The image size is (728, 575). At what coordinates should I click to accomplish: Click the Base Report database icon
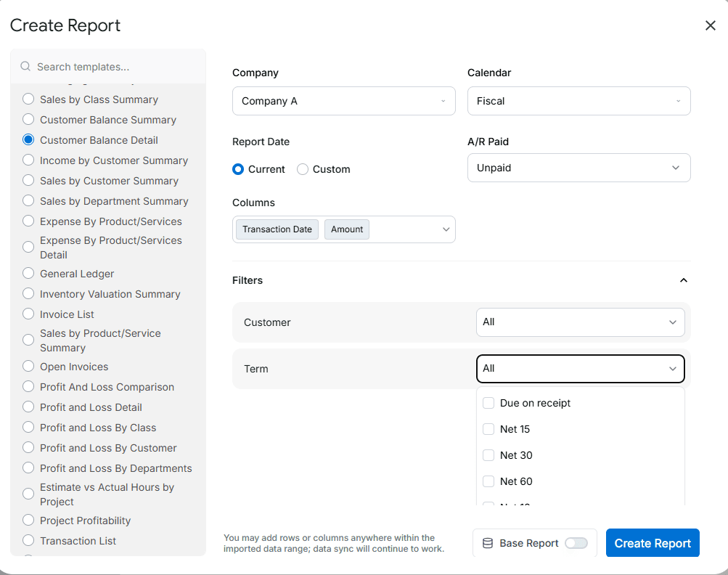488,543
